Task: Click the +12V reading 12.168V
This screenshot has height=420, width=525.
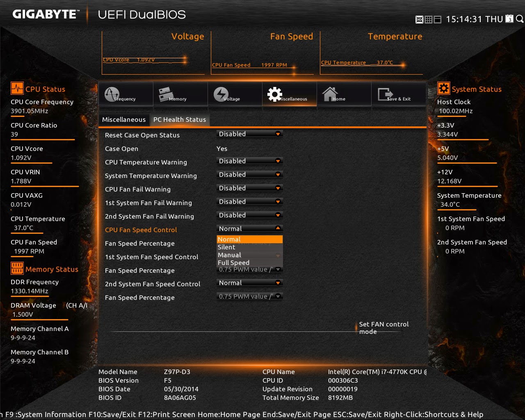Action: tap(450, 181)
